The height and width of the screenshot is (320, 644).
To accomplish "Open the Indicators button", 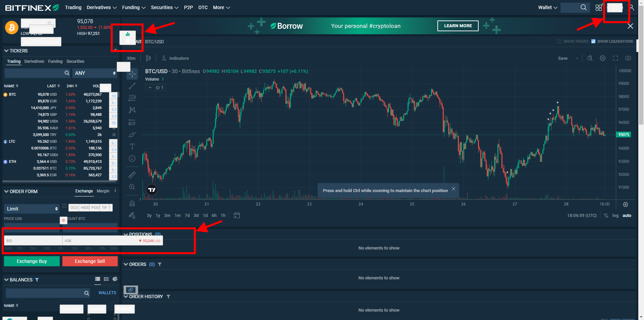I will (175, 58).
